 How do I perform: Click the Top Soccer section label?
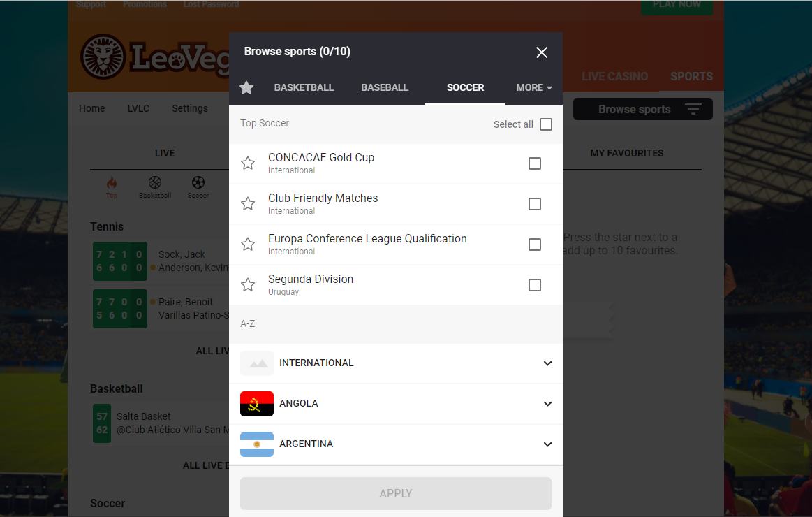[265, 123]
